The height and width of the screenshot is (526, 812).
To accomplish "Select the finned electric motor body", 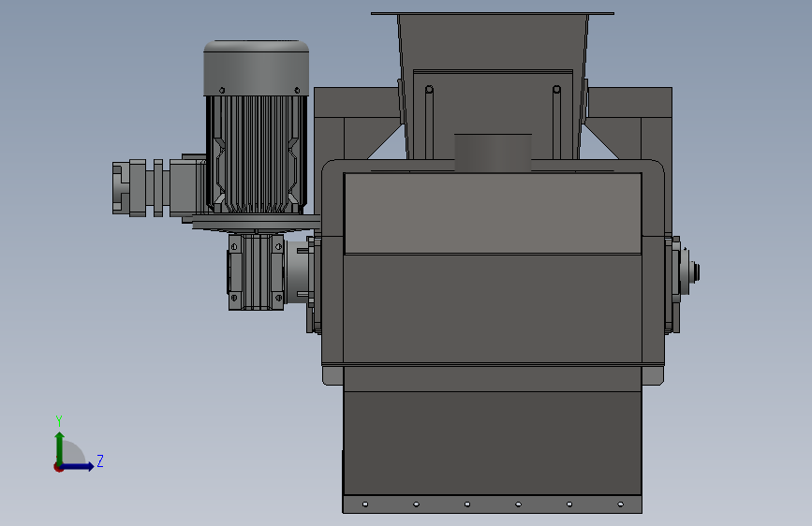I will pyautogui.click(x=257, y=154).
